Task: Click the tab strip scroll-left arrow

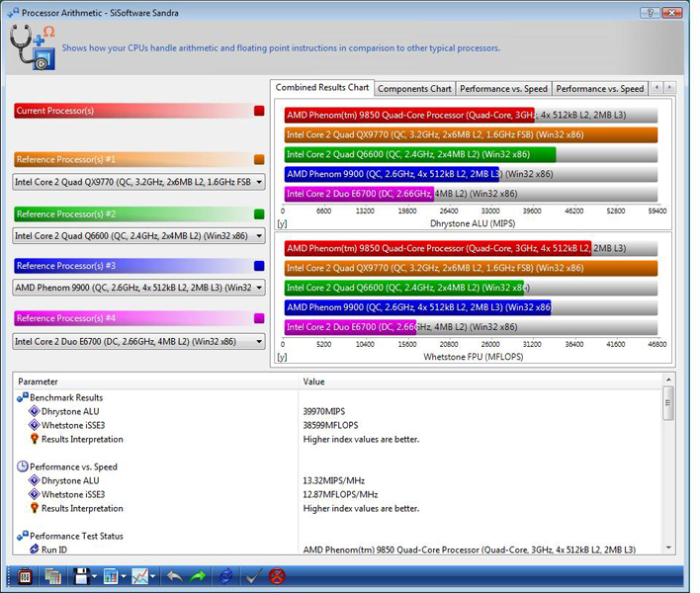Action: pyautogui.click(x=656, y=87)
